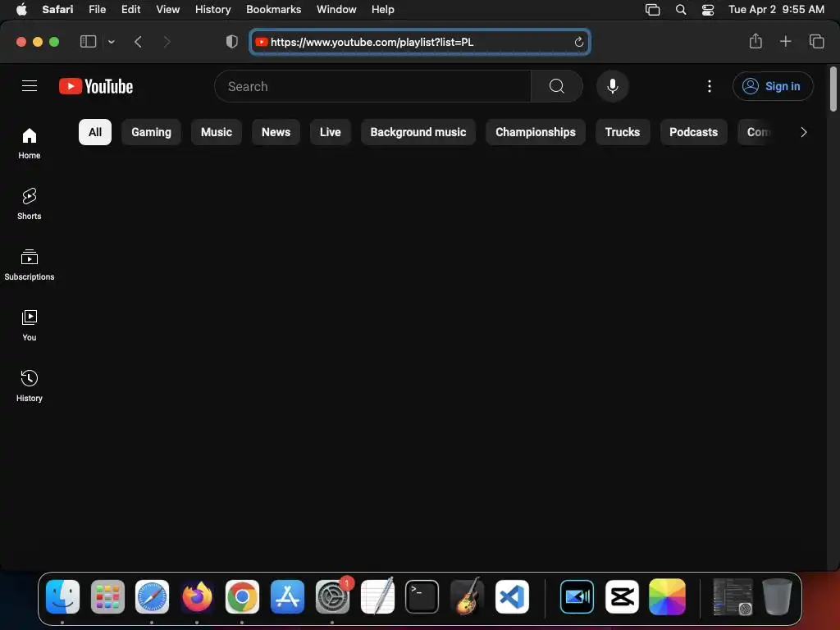Open Safari privacy report shield

[232, 42]
